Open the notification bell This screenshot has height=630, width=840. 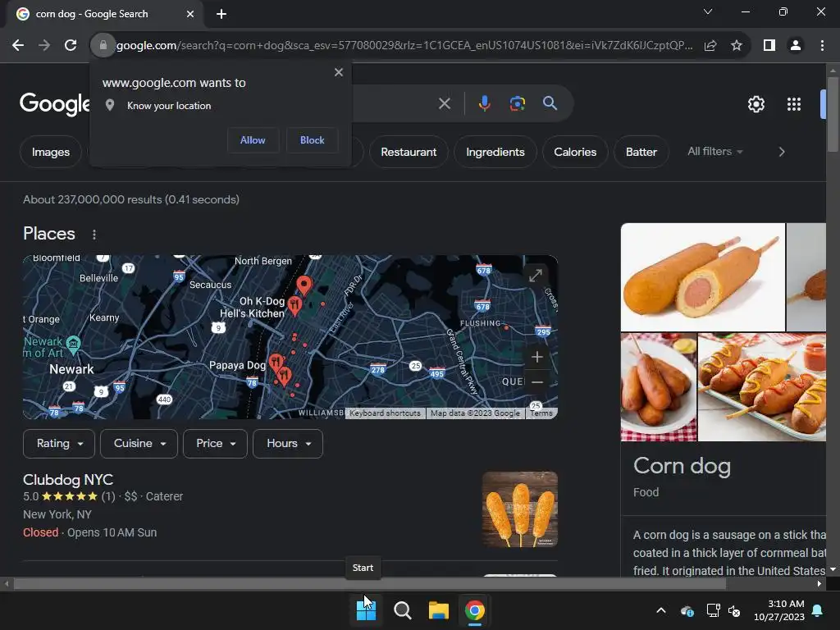[818, 610]
